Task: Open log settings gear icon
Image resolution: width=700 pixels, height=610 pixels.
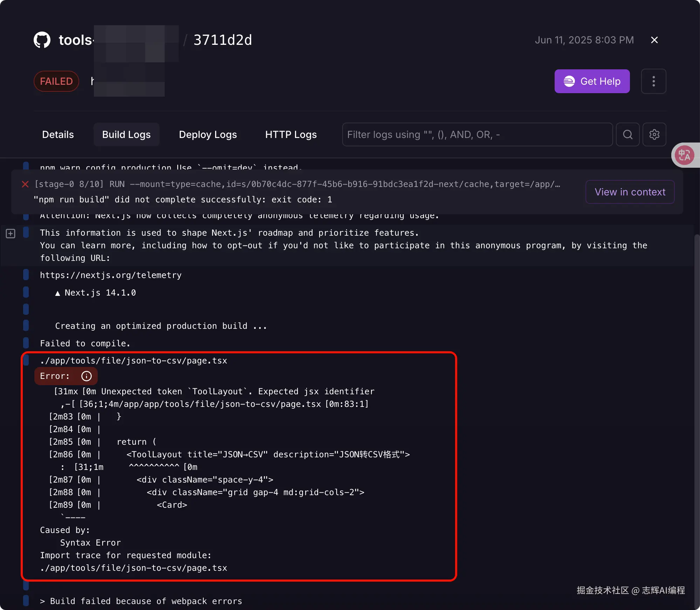Action: click(654, 134)
